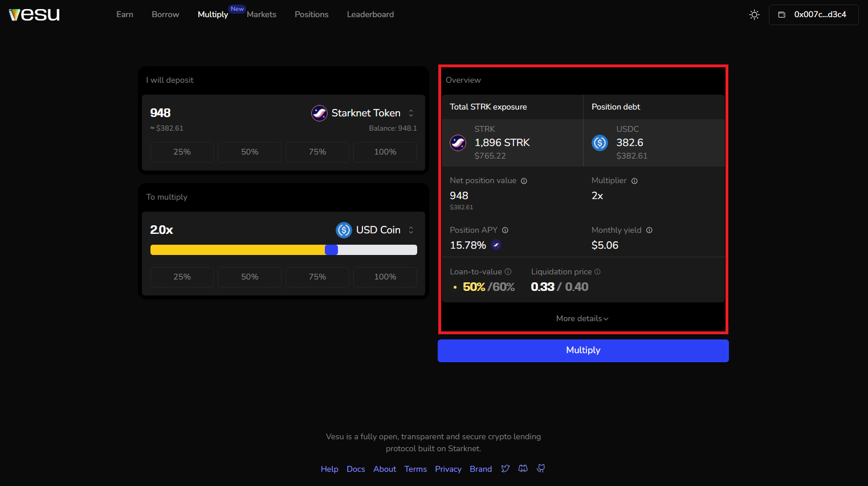Viewport: 868px width, 486px height.
Task: Click the 382.6 USDC debt value
Action: (630, 143)
